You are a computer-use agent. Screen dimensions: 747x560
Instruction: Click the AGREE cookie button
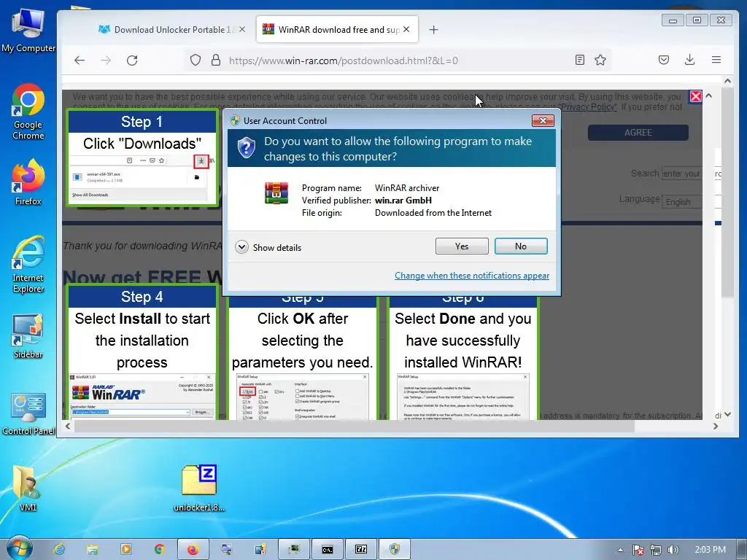click(x=638, y=133)
